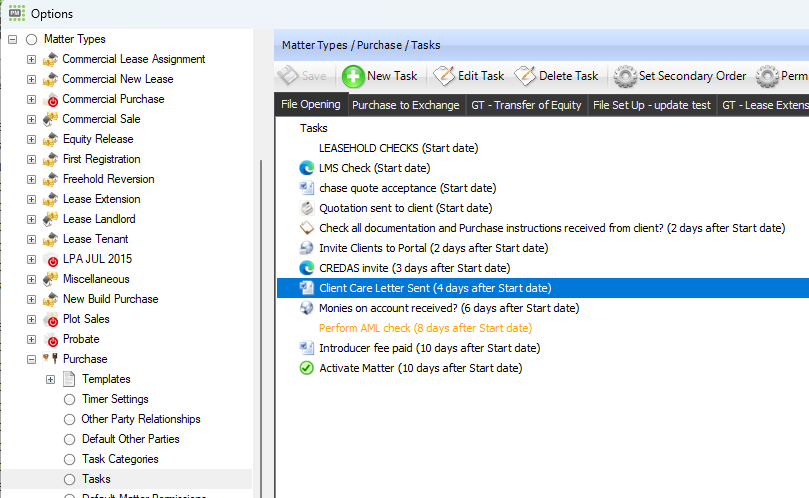
Task: Click the disabled Save button
Action: point(302,76)
